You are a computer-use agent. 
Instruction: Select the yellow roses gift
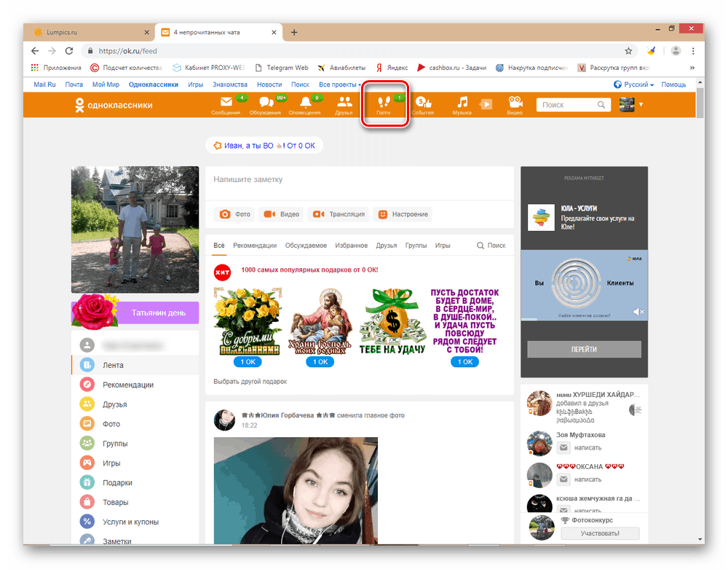point(248,321)
